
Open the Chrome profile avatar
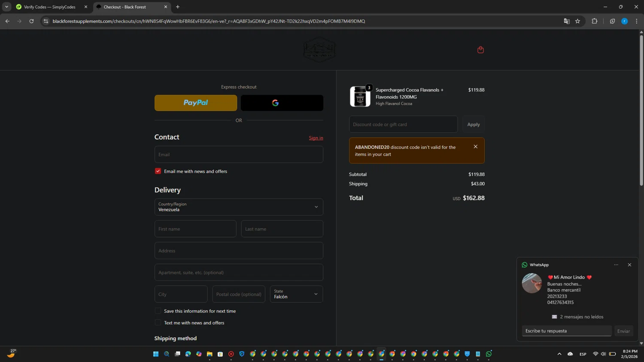coord(625,21)
